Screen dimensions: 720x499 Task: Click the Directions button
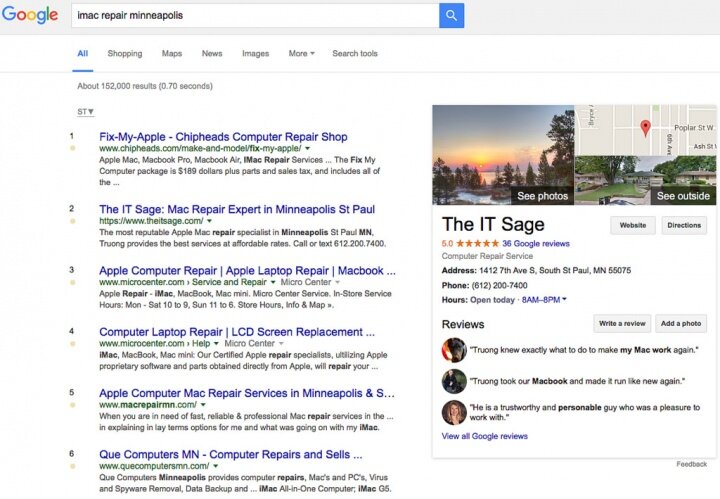(x=684, y=225)
